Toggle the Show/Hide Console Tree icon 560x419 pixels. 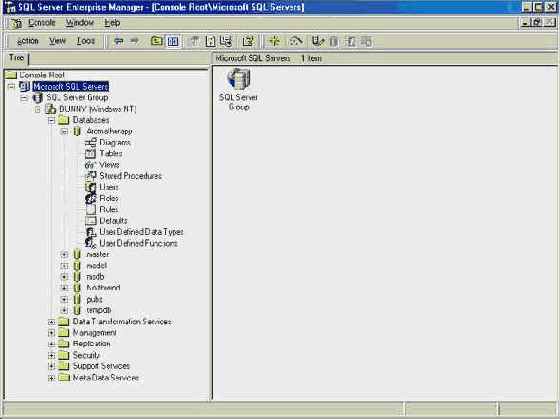173,41
